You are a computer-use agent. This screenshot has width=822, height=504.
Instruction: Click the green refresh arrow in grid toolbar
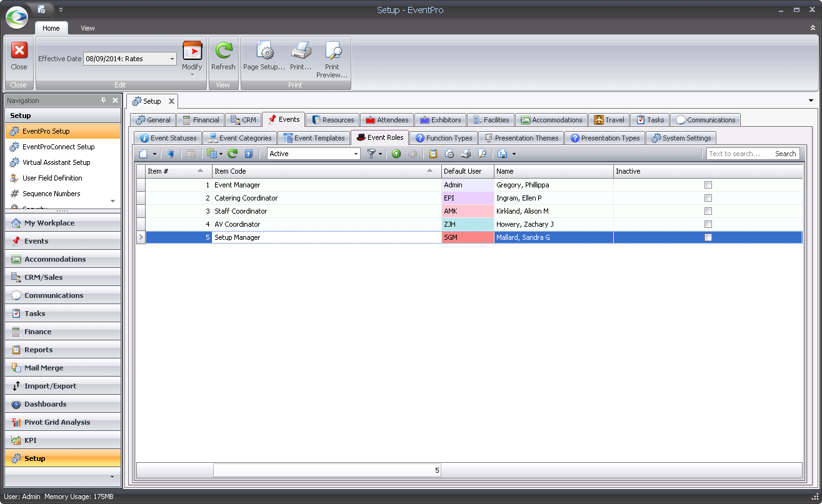click(x=233, y=154)
